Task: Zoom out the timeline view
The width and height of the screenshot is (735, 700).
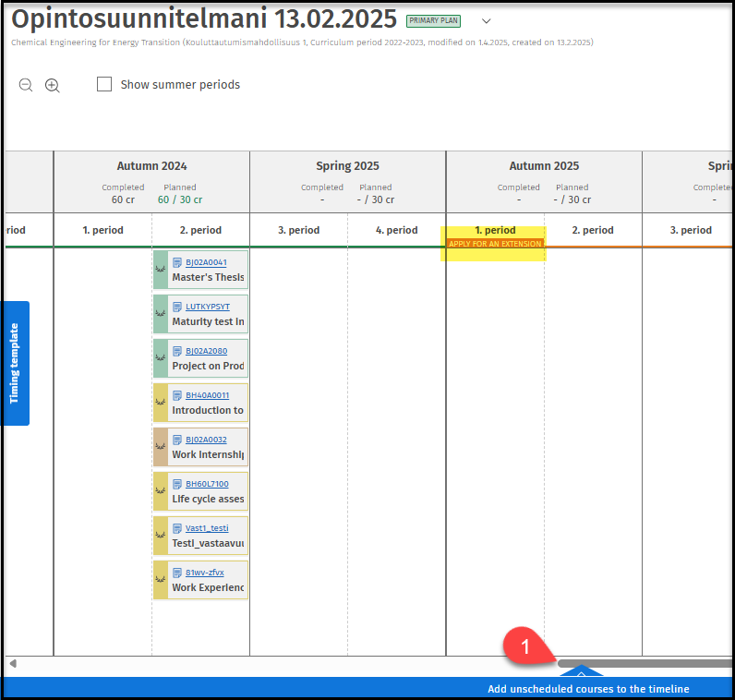Action: point(26,85)
